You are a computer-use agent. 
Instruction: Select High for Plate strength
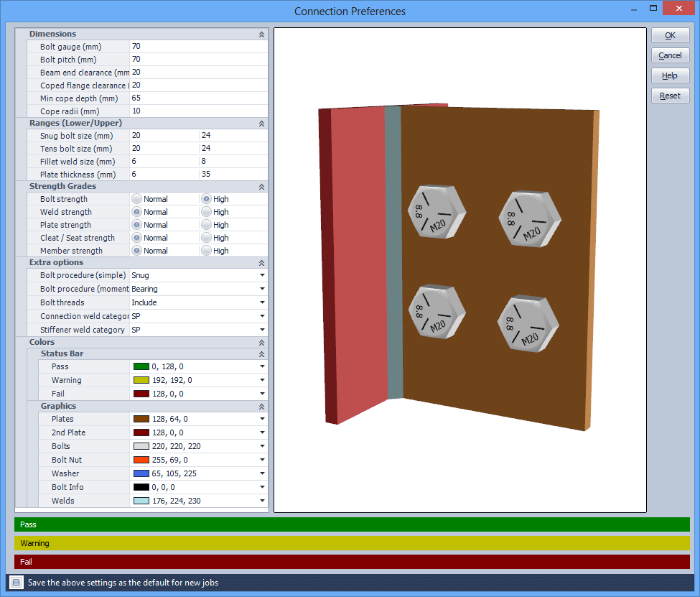pyautogui.click(x=206, y=225)
